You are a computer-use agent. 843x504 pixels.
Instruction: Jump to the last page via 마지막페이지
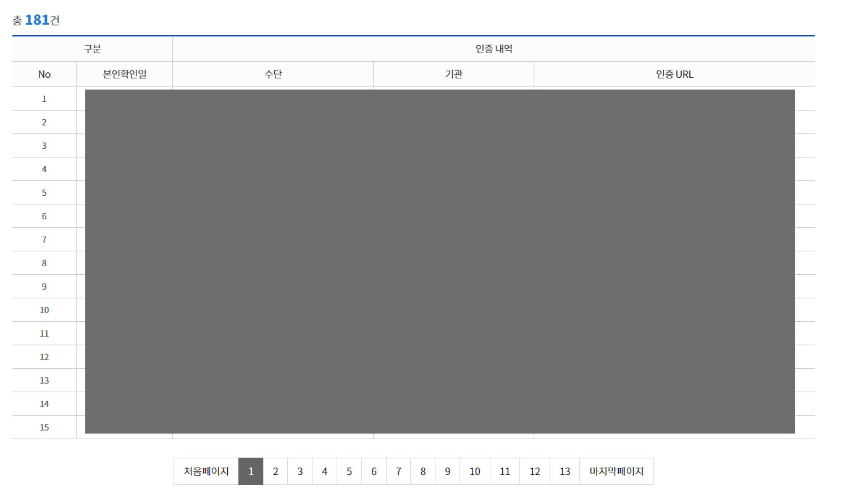[616, 471]
